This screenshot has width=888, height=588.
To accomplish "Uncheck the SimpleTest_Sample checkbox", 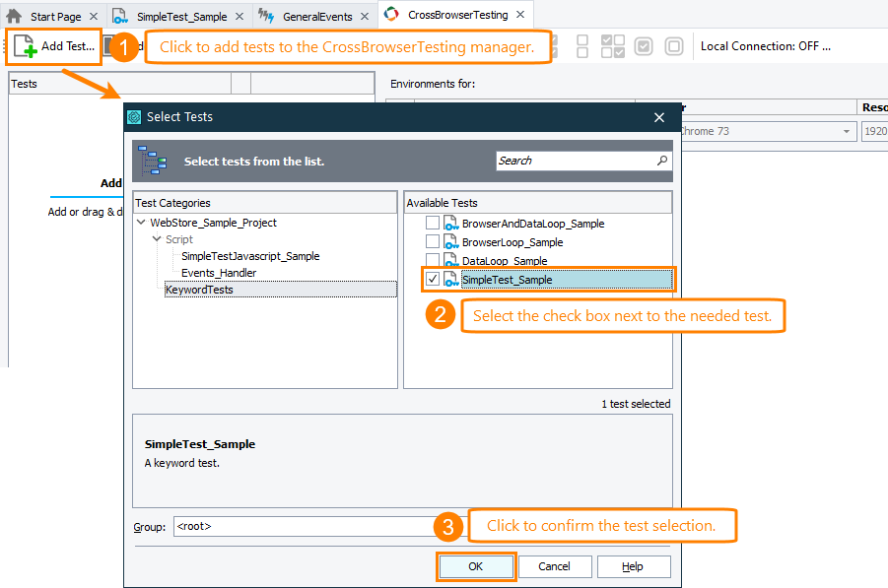I will click(x=433, y=279).
